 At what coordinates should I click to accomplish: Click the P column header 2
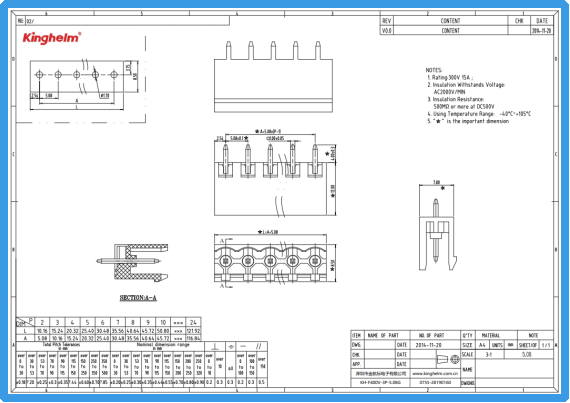click(x=42, y=322)
